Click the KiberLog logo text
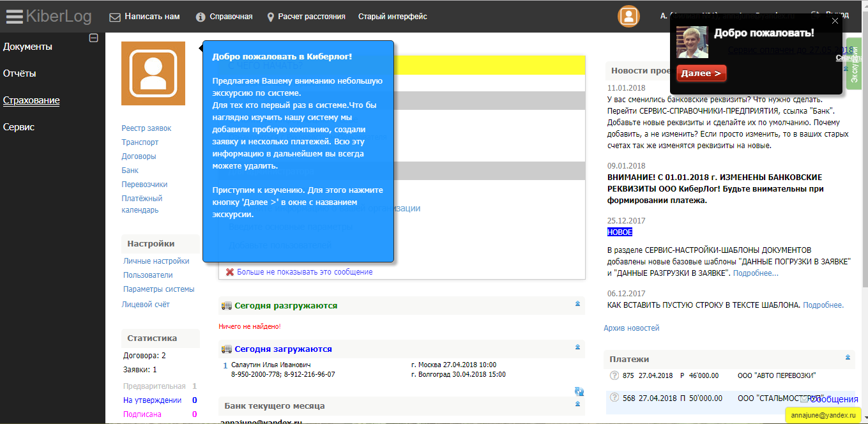 pyautogui.click(x=59, y=17)
